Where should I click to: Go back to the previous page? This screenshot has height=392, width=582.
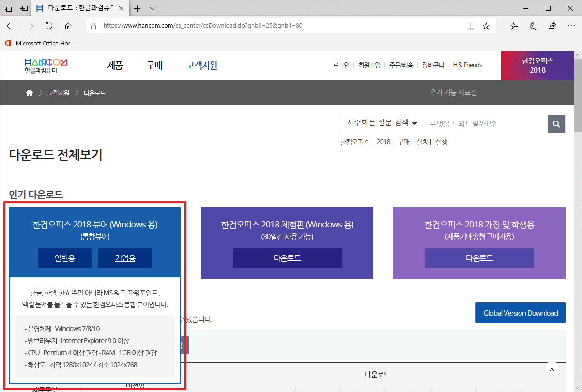click(x=11, y=26)
